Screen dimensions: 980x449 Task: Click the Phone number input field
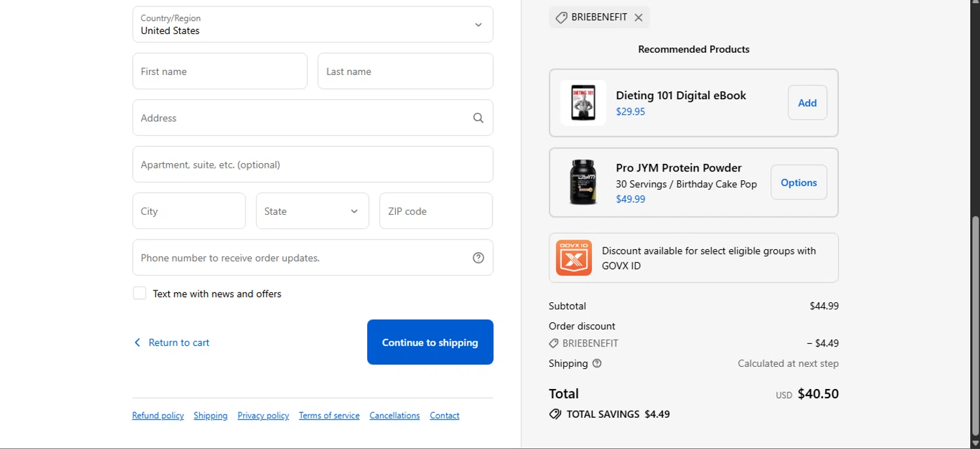pos(313,258)
